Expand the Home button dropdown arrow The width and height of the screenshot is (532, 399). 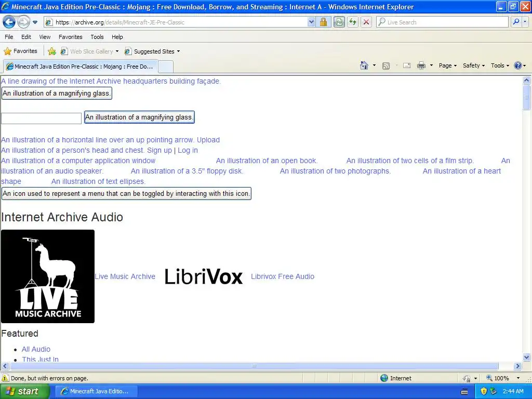[374, 65]
